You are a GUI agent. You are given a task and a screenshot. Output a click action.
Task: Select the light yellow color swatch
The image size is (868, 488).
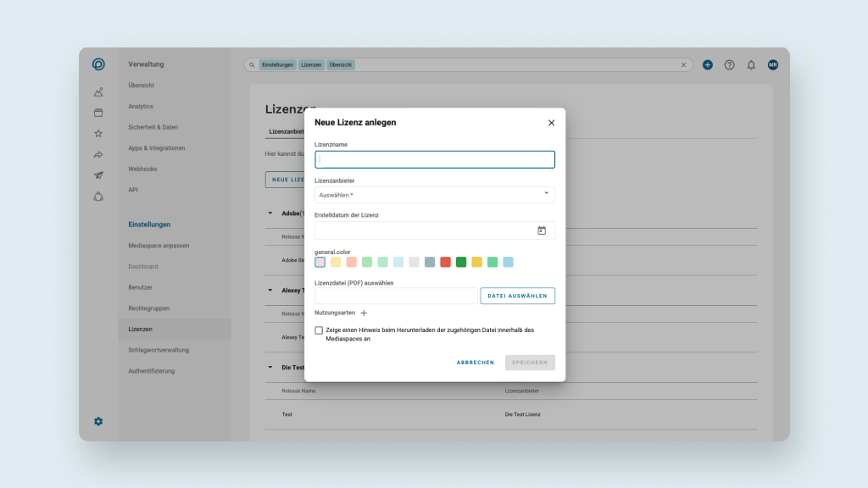[336, 263]
